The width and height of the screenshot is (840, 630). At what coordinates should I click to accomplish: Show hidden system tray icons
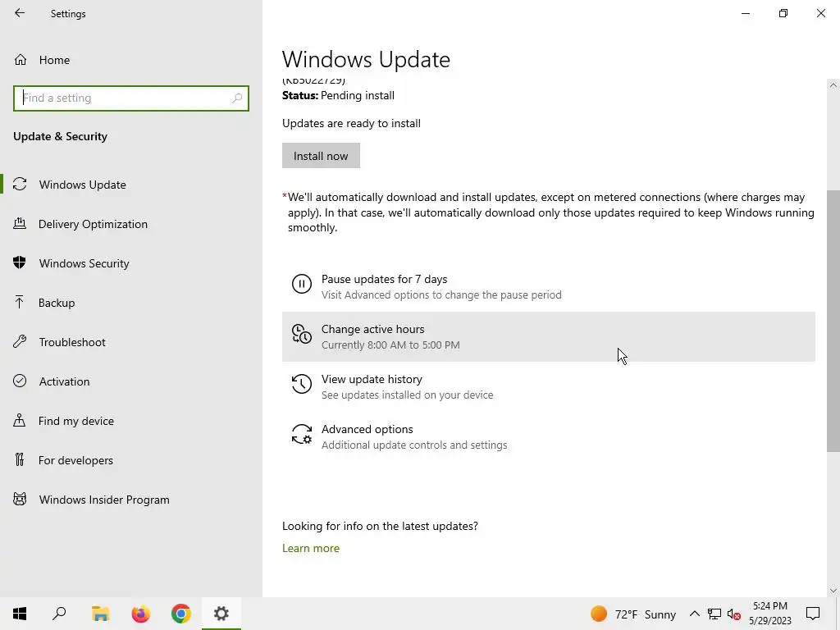(x=694, y=614)
